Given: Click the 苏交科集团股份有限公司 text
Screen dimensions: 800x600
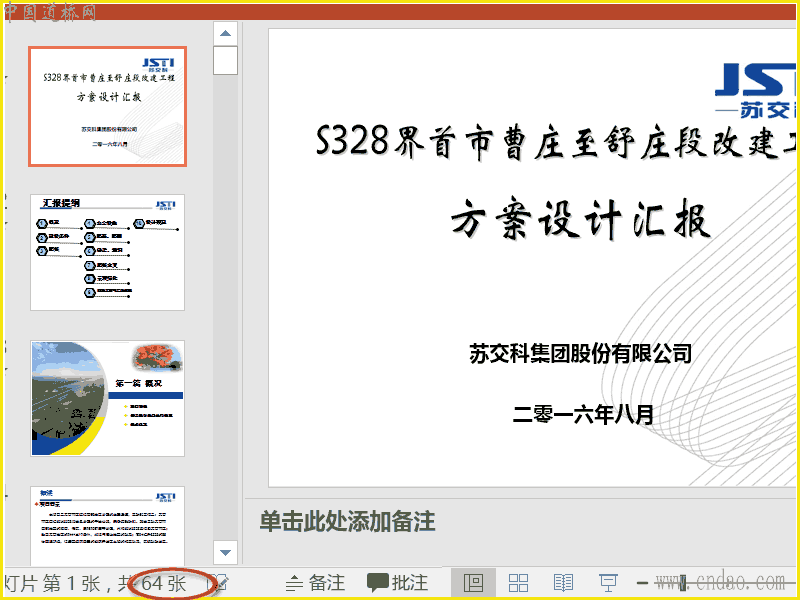Looking at the screenshot, I should 581,354.
